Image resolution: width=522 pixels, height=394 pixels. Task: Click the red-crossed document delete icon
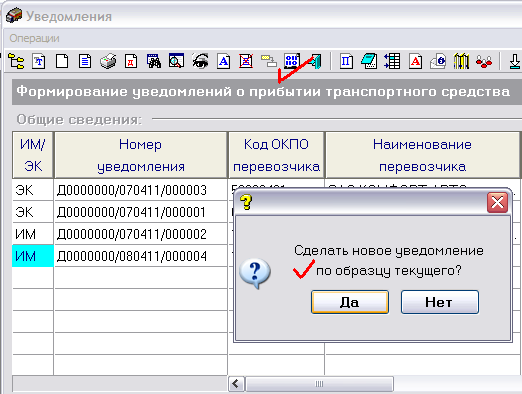[x=246, y=61]
